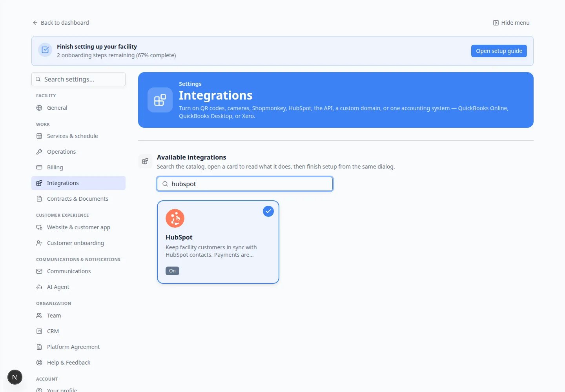Open the Integrations settings section
The width and height of the screenshot is (565, 392).
(x=78, y=183)
